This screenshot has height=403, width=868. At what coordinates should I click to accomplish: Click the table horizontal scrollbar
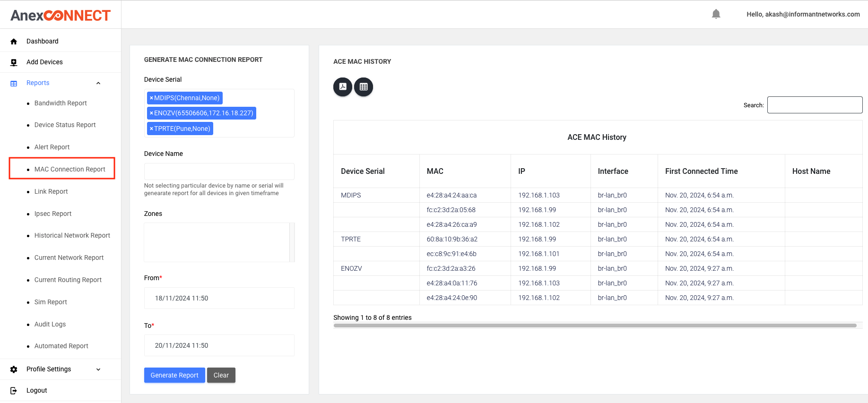595,326
